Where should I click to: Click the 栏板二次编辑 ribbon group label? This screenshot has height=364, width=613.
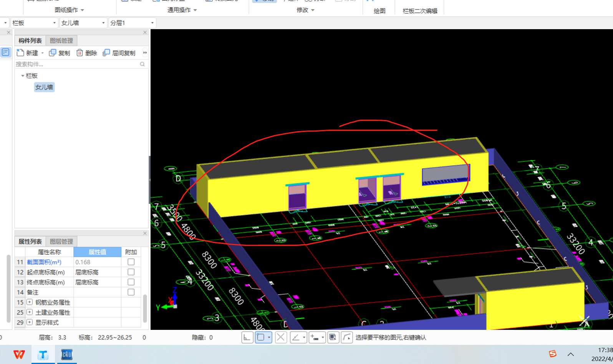(x=420, y=11)
